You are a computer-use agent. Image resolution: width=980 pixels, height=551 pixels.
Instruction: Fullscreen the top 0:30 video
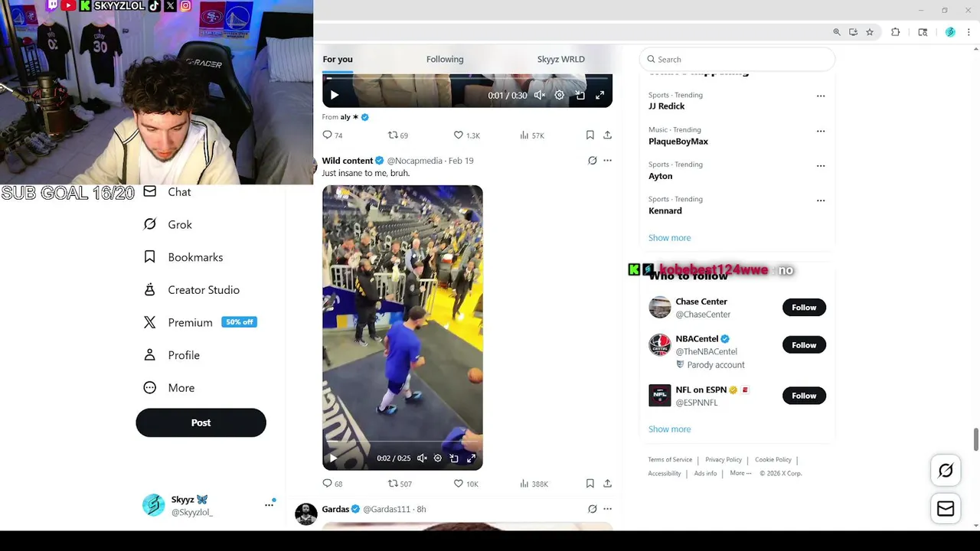point(599,95)
